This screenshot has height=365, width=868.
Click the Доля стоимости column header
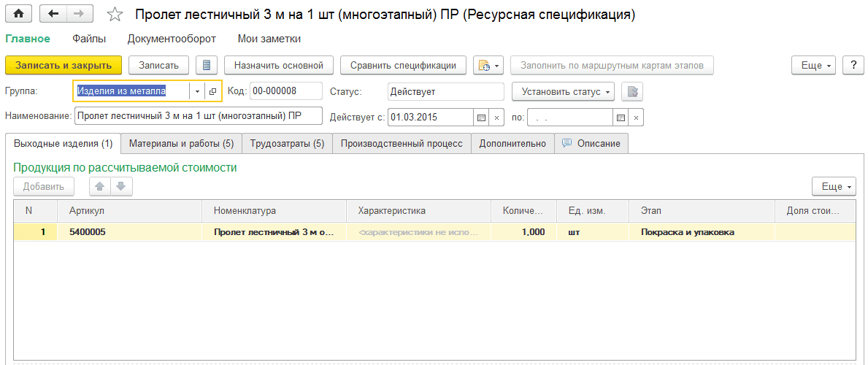pyautogui.click(x=814, y=211)
